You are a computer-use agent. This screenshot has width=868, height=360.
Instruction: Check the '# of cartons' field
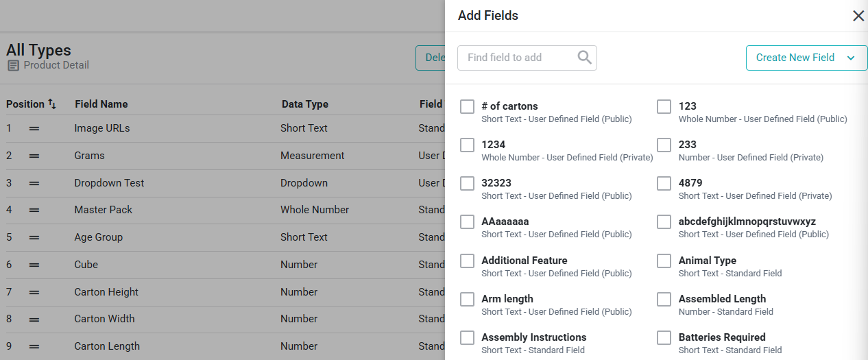(468, 107)
